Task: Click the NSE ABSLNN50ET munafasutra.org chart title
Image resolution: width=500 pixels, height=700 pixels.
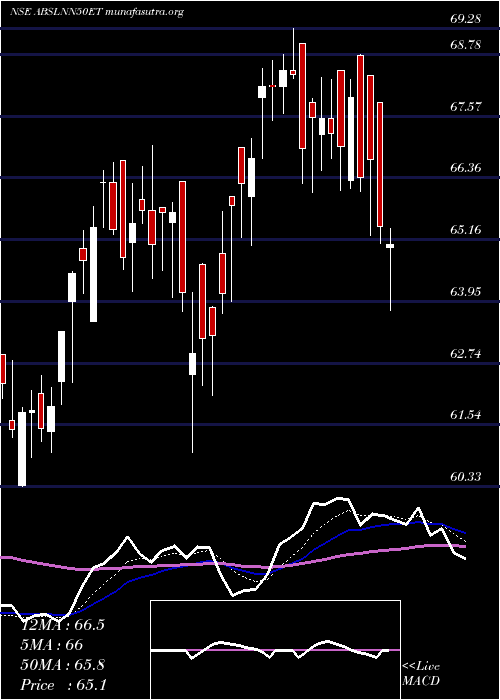Action: coord(97,12)
